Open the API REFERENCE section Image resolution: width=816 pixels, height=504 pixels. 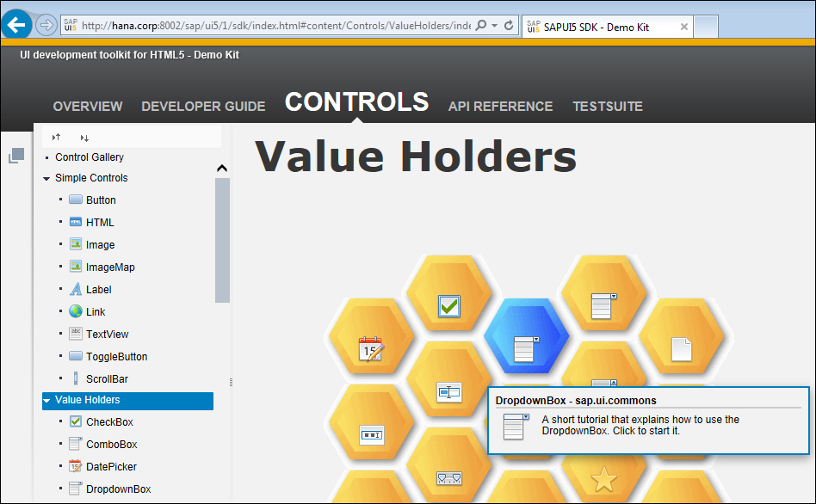[501, 106]
